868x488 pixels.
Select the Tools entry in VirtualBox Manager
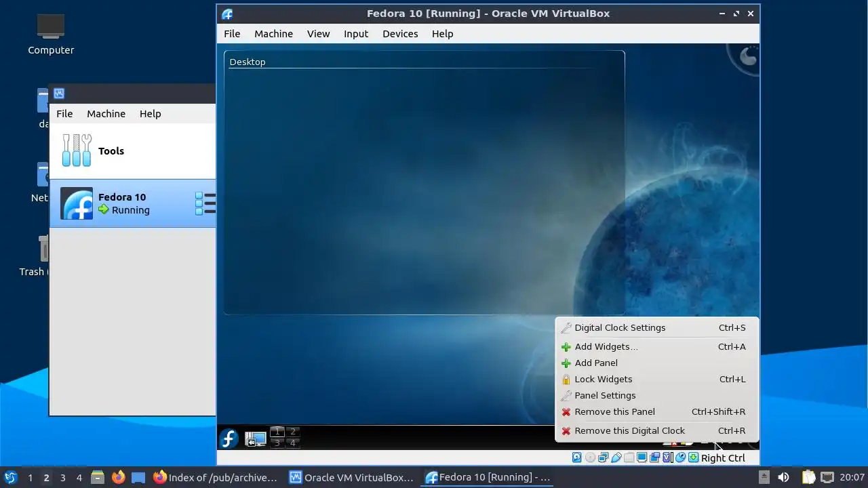point(133,151)
